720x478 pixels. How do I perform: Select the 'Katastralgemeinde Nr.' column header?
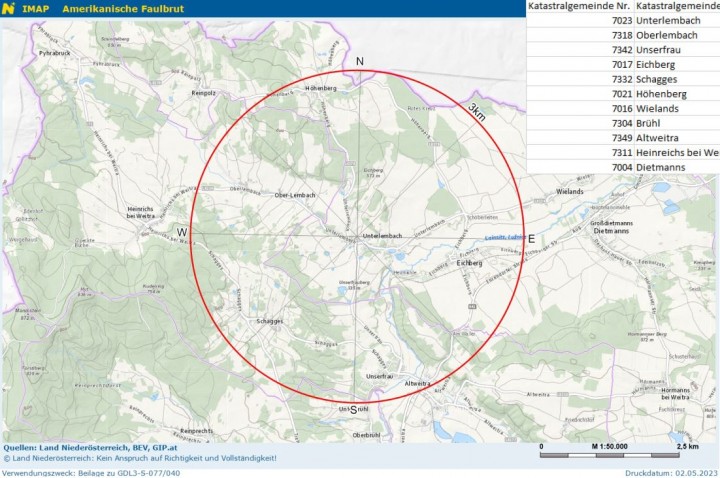[579, 6]
